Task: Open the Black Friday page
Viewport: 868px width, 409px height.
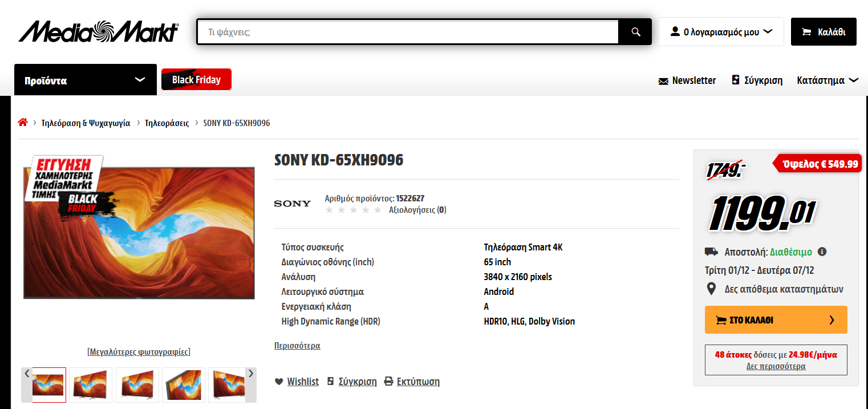Action: click(x=196, y=80)
